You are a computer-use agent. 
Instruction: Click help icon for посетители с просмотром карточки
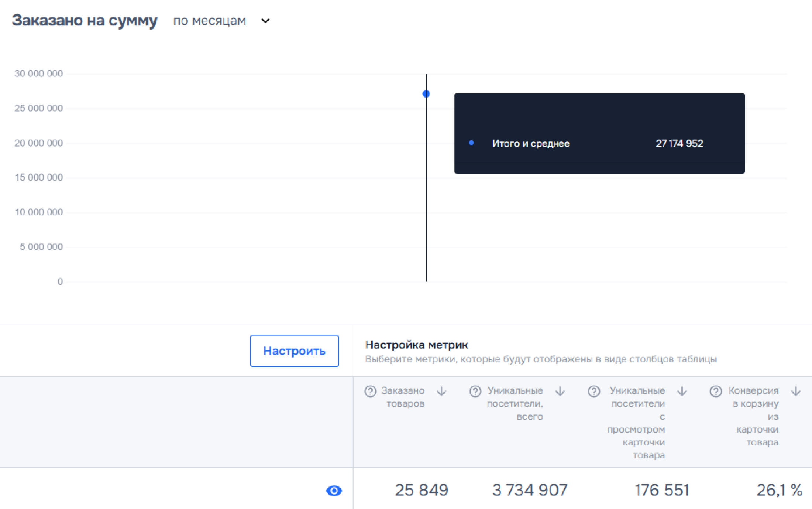coord(593,391)
